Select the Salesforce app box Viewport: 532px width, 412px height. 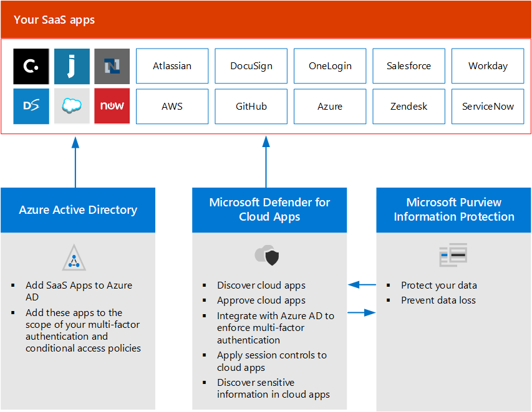coord(409,66)
